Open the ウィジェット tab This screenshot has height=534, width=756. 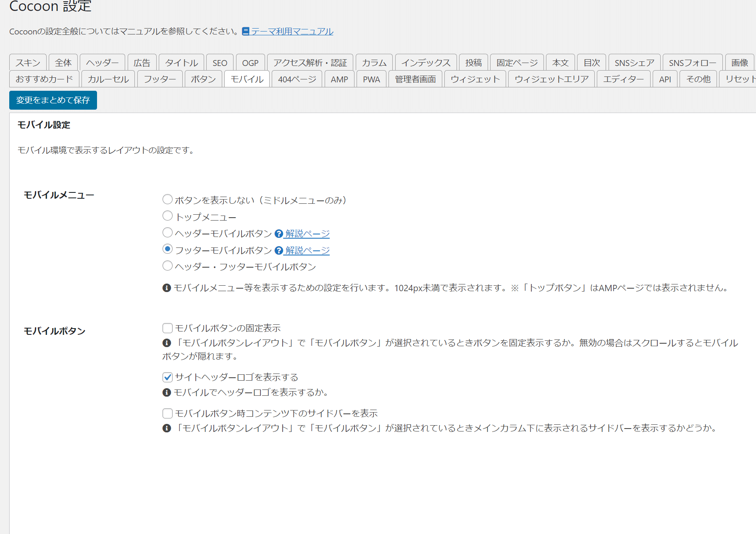point(475,79)
